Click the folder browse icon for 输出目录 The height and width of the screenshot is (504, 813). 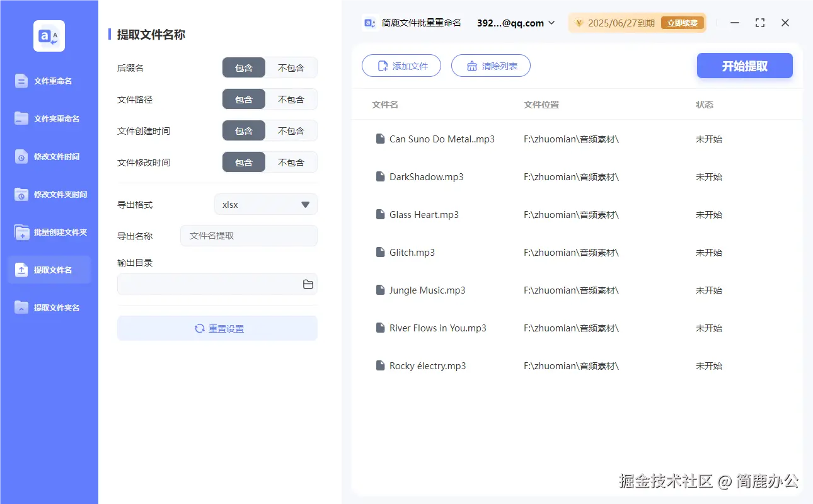pos(308,284)
